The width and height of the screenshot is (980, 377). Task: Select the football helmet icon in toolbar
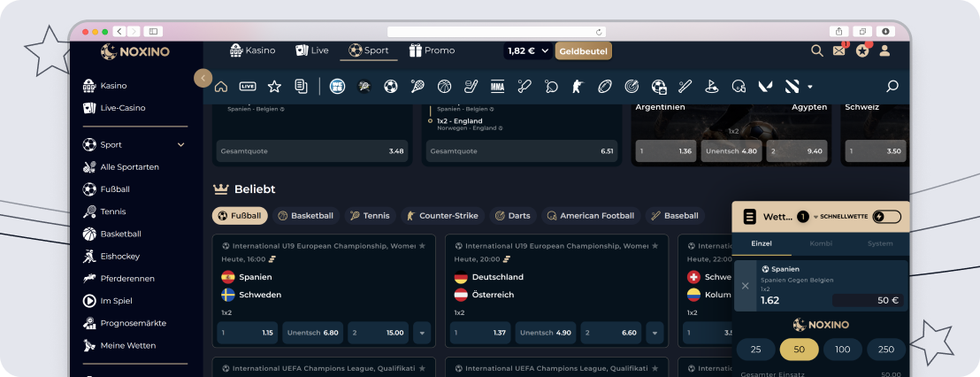739,86
